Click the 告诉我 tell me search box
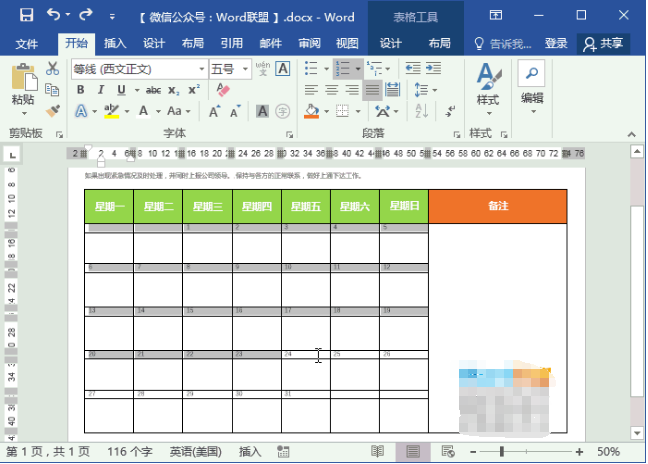Image resolution: width=648 pixels, height=464 pixels. [x=503, y=43]
